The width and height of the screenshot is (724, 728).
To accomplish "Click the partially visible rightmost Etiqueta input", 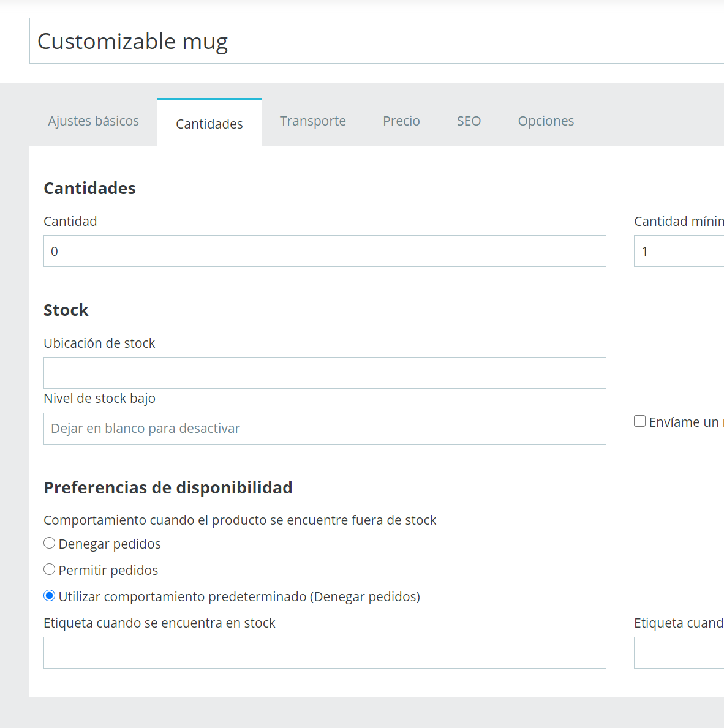I will [x=679, y=653].
